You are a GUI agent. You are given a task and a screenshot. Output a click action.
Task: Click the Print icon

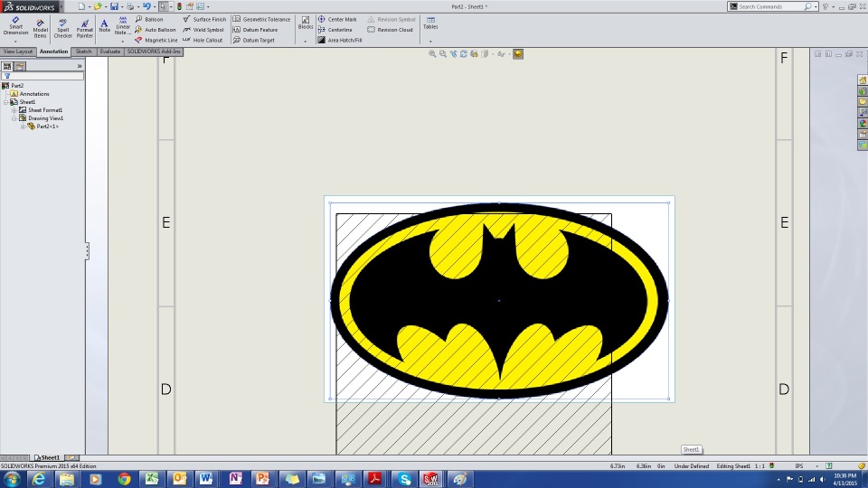(x=130, y=6)
